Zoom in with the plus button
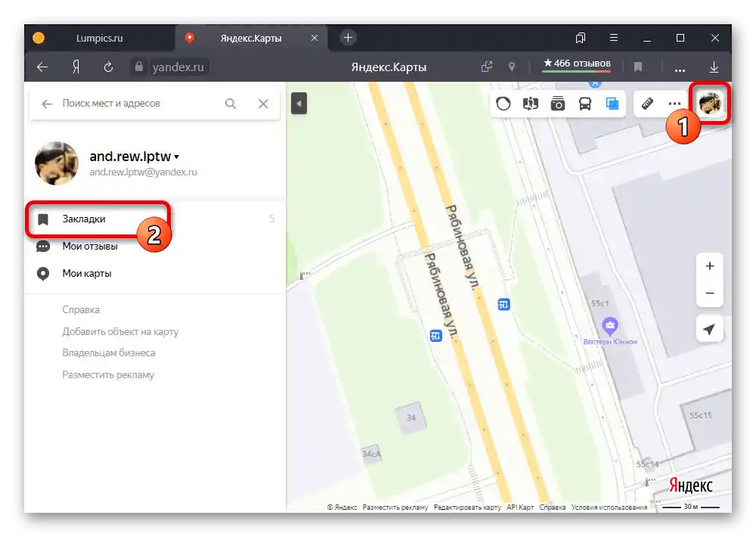The width and height of the screenshot is (756, 537). [x=710, y=265]
